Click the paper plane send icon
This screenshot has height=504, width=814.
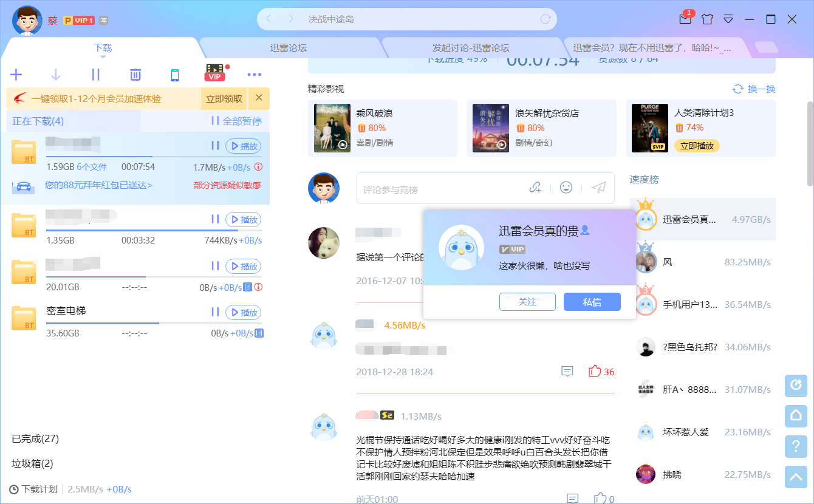[598, 188]
